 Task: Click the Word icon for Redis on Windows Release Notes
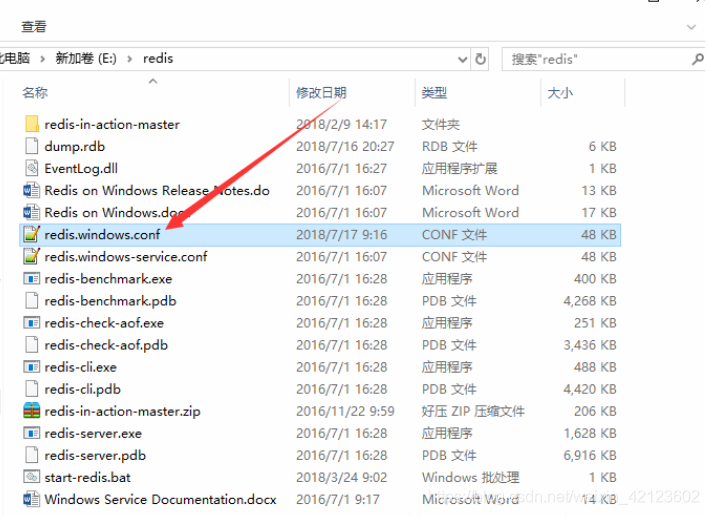point(32,190)
